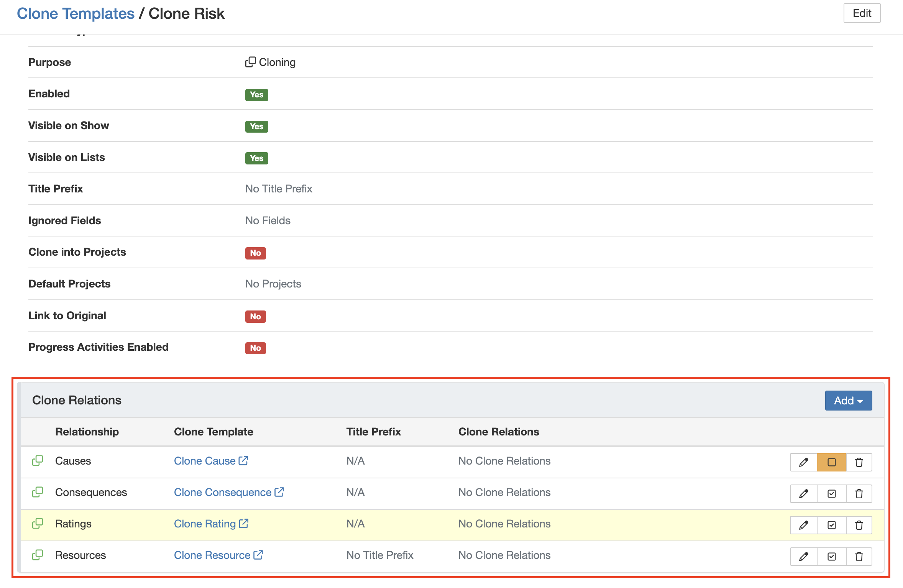903x588 pixels.
Task: Click the trash icon in Causes row
Action: 859,462
